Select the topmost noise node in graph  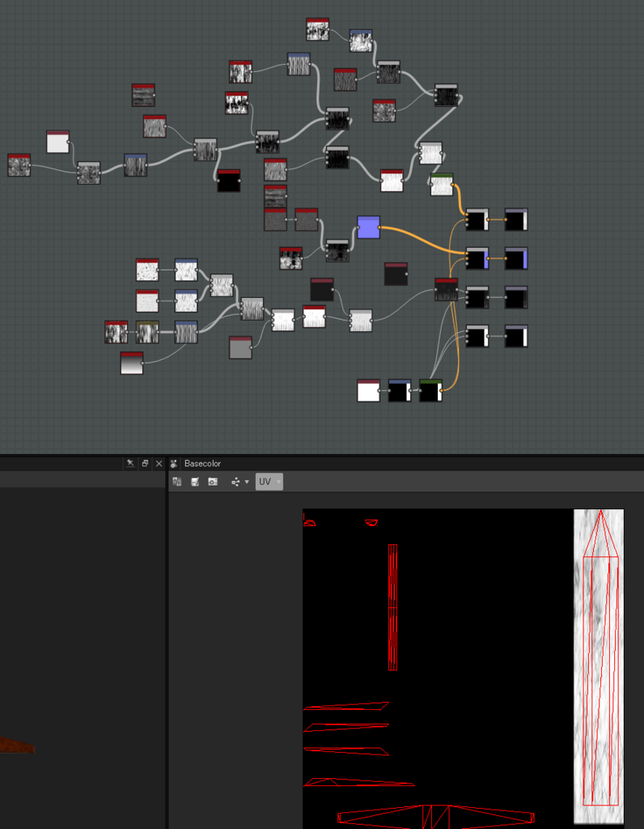(317, 29)
